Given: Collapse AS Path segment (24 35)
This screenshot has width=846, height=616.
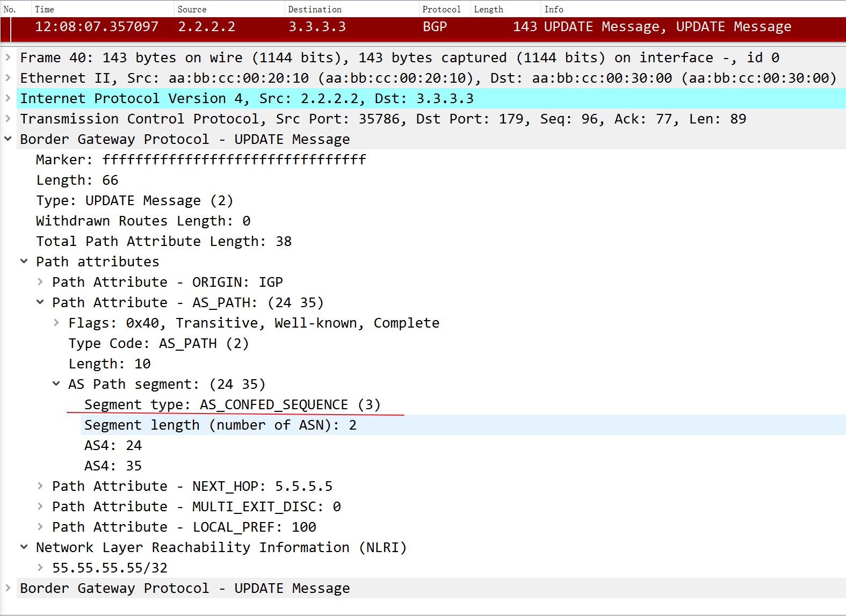Looking at the screenshot, I should coord(56,383).
